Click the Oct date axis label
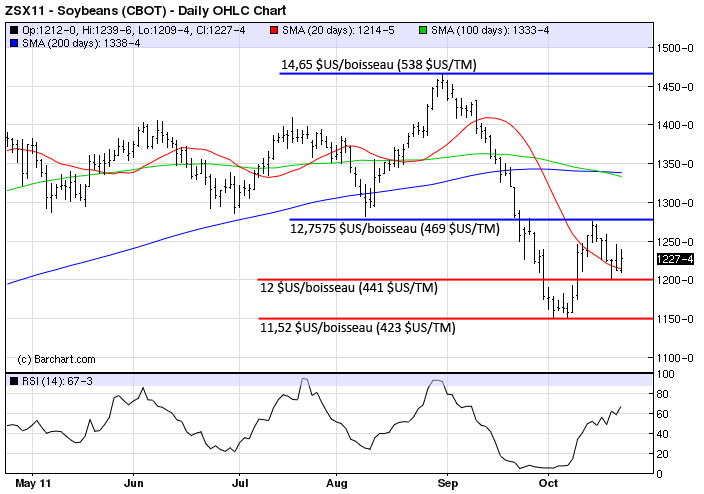704x494 pixels. coord(548,482)
